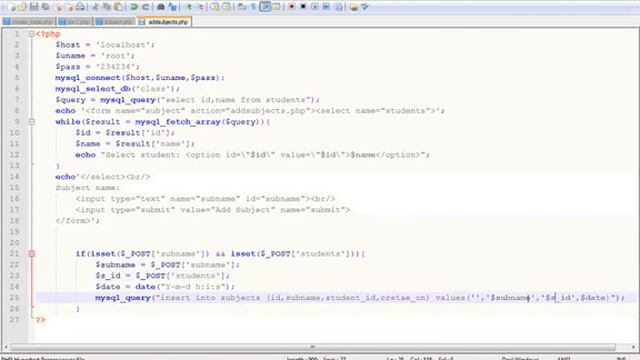Click line number 20 in the margin
640x360 pixels.
(14, 243)
